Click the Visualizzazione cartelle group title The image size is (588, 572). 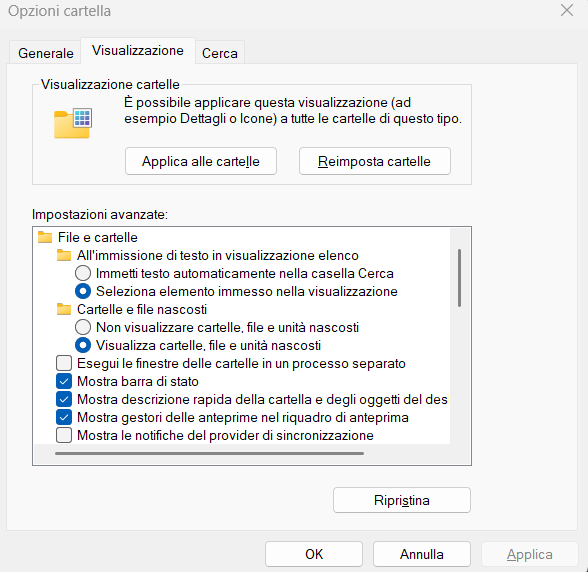point(110,84)
